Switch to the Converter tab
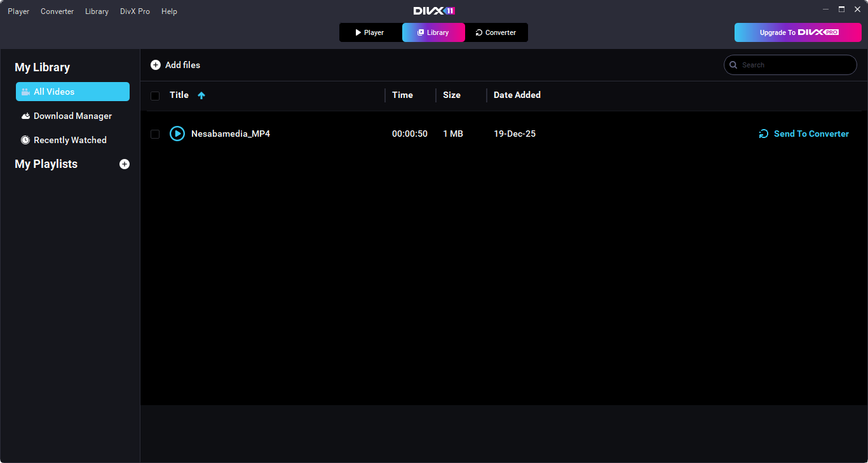This screenshot has height=463, width=868. 496,32
